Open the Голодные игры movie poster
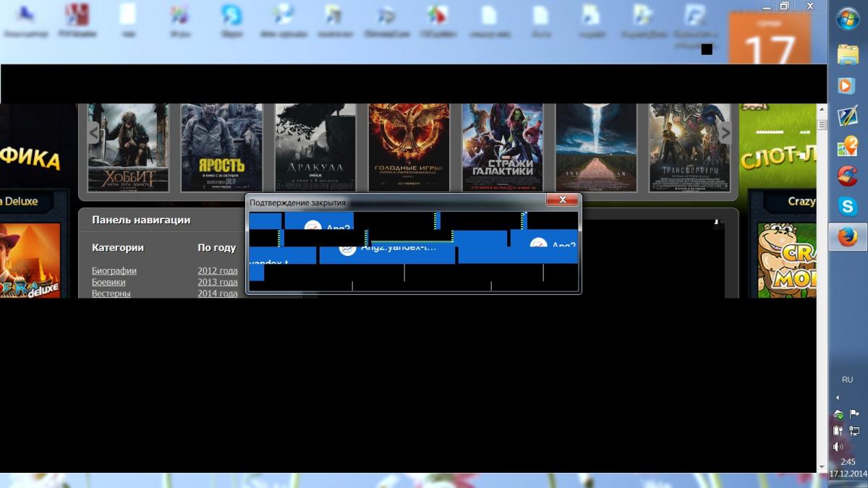 tap(409, 147)
